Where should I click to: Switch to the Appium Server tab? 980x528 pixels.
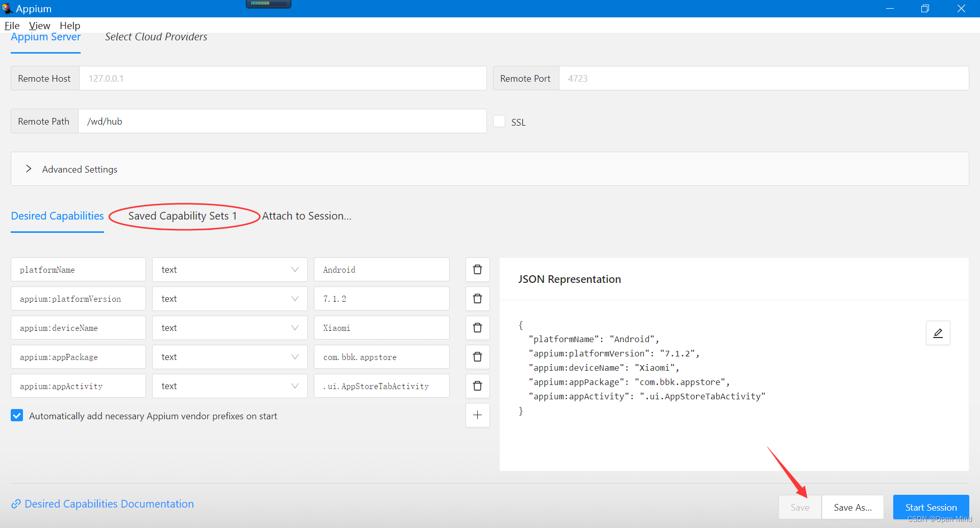tap(45, 37)
